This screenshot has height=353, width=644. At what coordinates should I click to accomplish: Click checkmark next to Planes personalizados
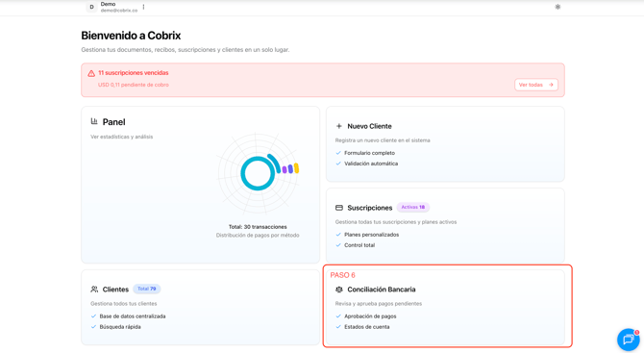[x=338, y=235]
